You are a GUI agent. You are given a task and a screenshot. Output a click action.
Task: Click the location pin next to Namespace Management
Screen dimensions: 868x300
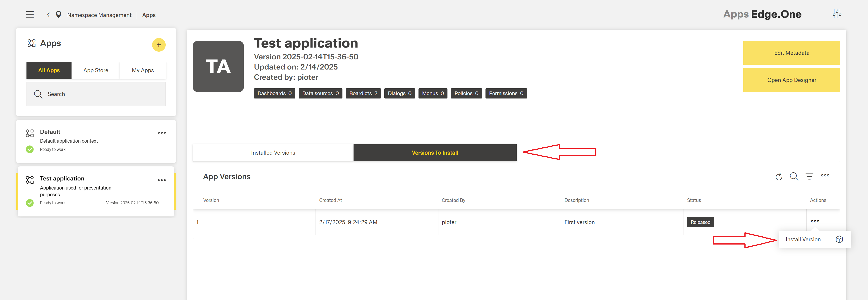coord(59,14)
